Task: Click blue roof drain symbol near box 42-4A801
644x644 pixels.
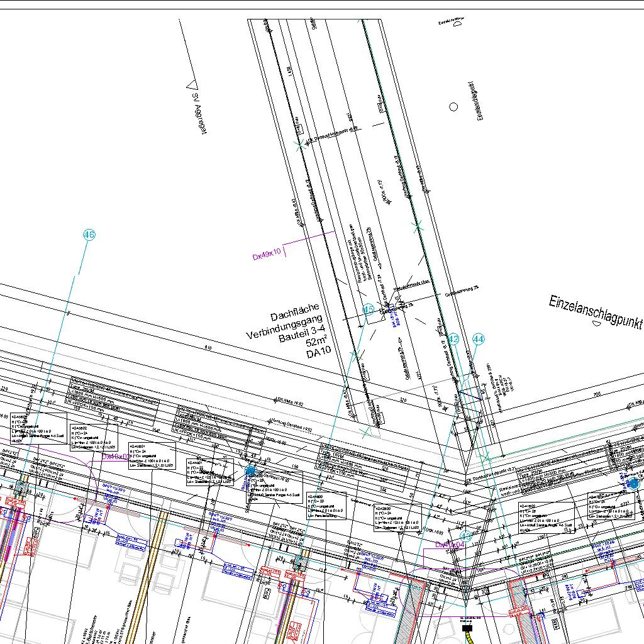Action: tap(251, 470)
